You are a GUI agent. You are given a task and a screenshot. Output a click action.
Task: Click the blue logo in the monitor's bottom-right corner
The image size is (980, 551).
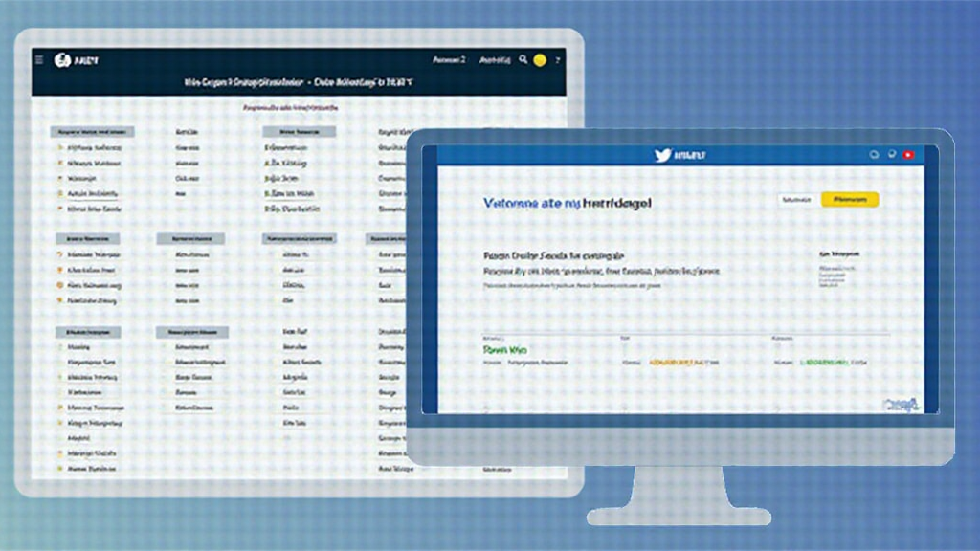900,403
